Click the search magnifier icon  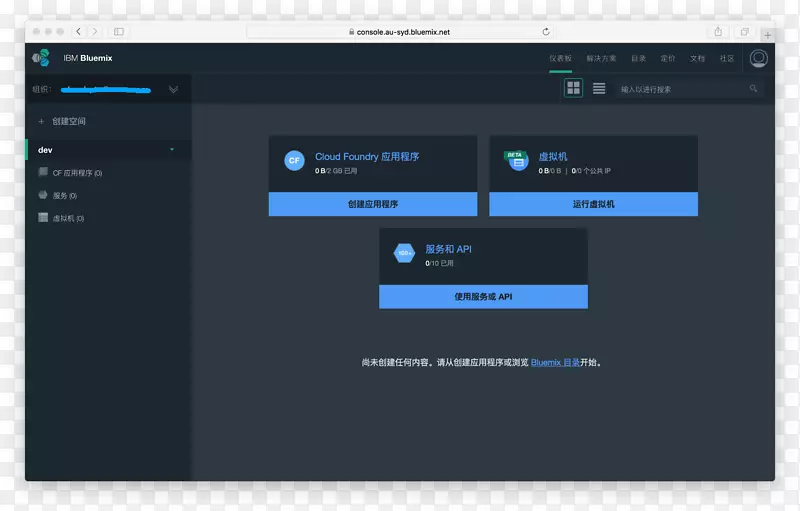753,89
